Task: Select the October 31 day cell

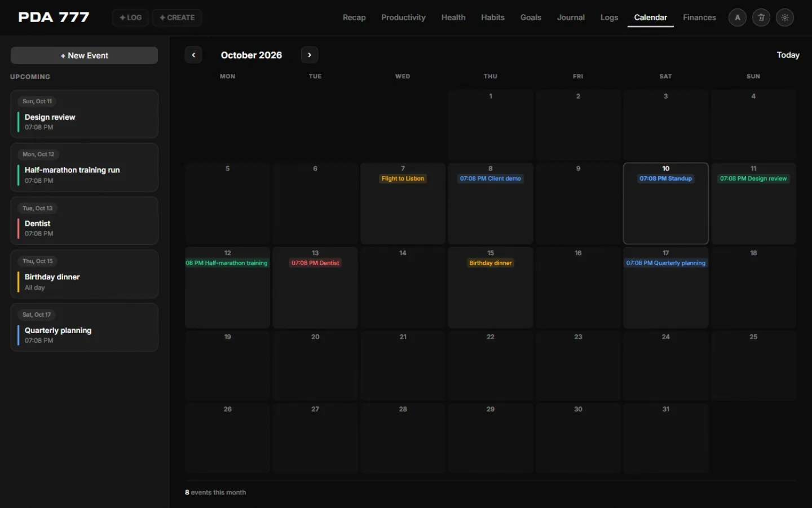Action: pyautogui.click(x=666, y=438)
